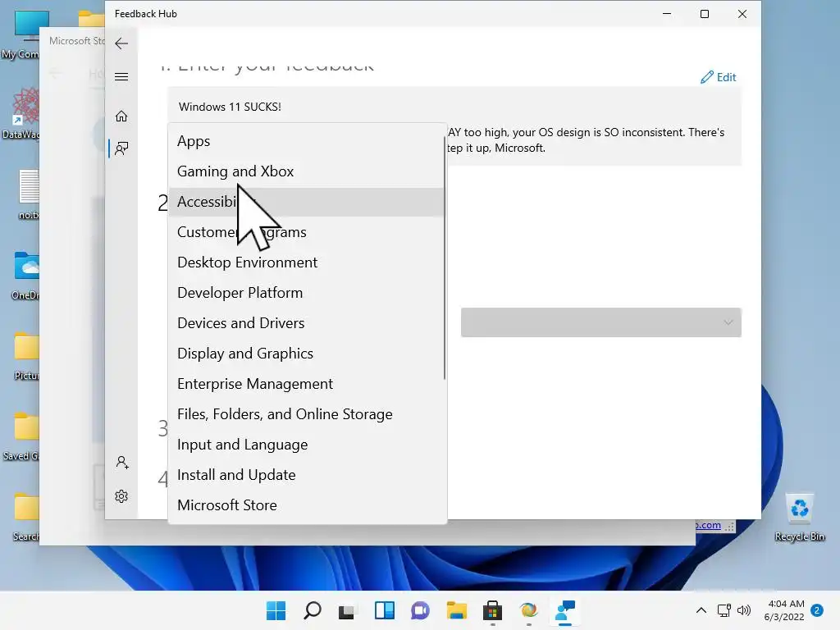Viewport: 840px width, 630px height.
Task: Select Apps from the category list
Action: click(x=307, y=141)
